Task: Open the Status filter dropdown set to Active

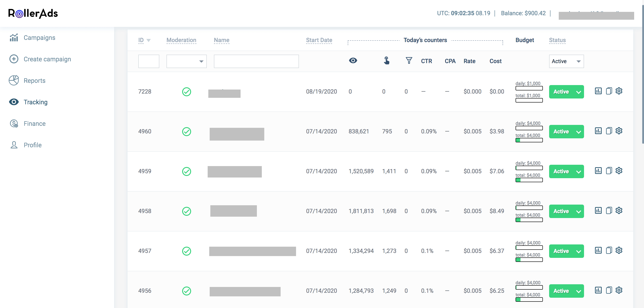Action: 566,61
